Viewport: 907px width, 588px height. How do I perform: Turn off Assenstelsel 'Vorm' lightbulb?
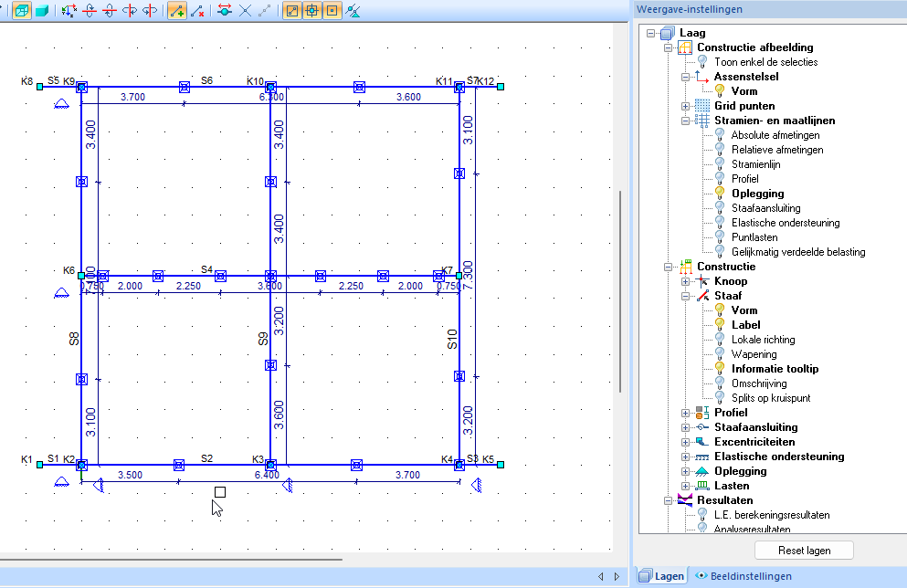(720, 90)
